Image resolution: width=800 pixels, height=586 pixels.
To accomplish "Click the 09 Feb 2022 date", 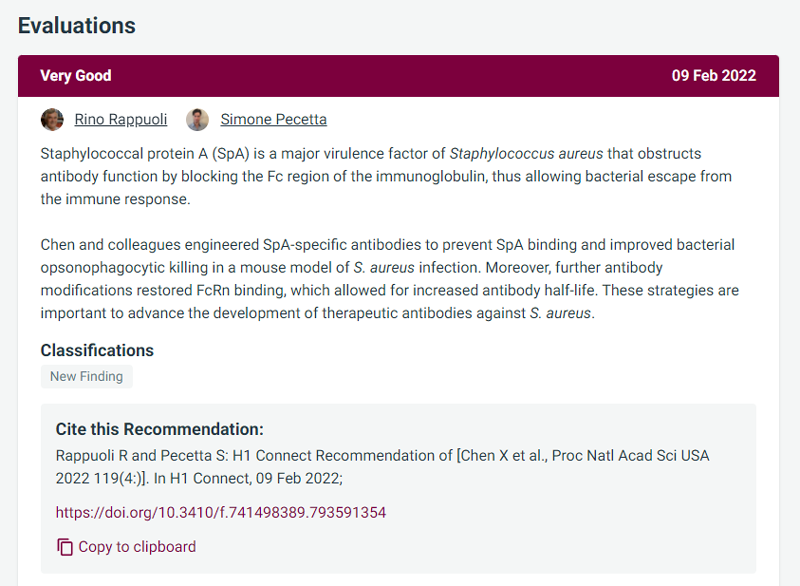I will coord(714,75).
